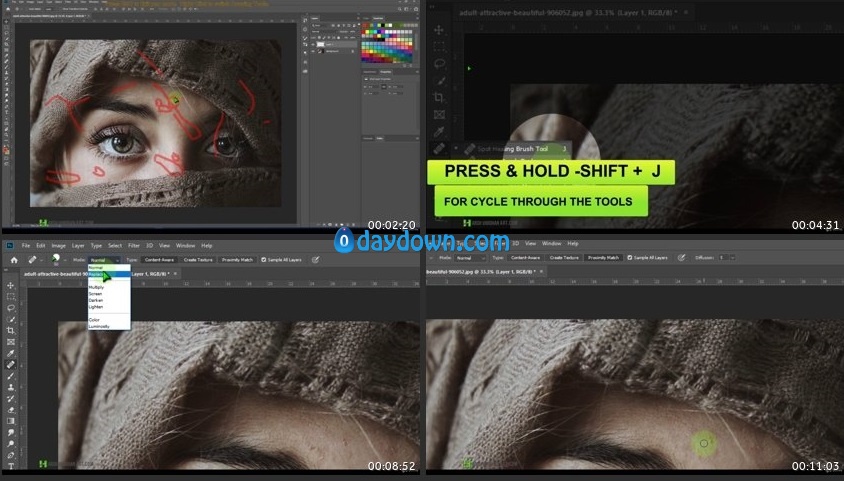The width and height of the screenshot is (844, 481).
Task: Choose Color in Mode dropdown list
Action: pyautogui.click(x=109, y=320)
